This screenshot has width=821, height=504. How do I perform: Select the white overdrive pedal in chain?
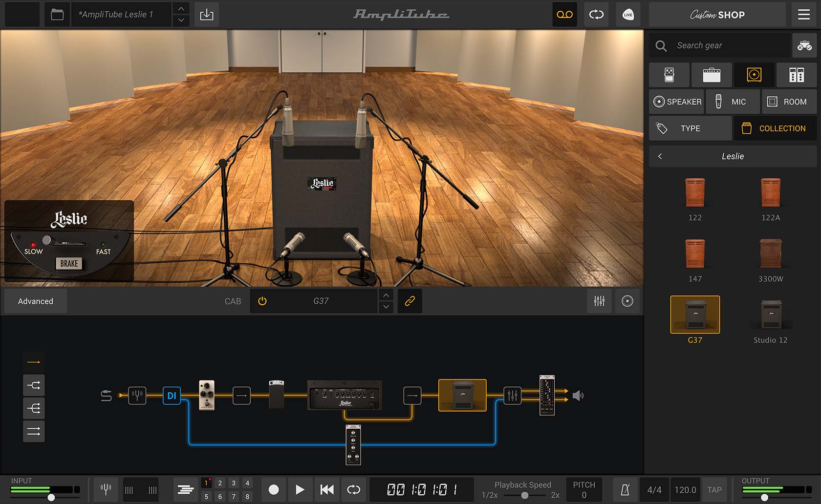[207, 395]
